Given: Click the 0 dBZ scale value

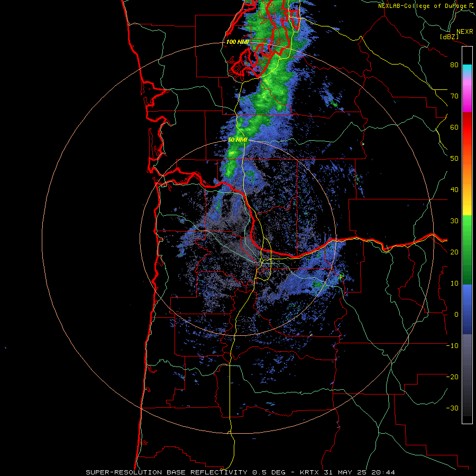Looking at the screenshot, I should coord(456,315).
